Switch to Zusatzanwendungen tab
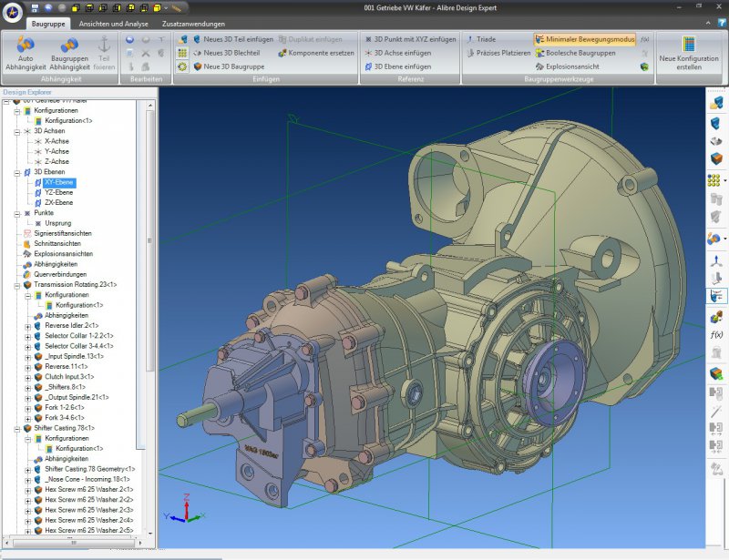The height and width of the screenshot is (560, 729). pos(193,24)
